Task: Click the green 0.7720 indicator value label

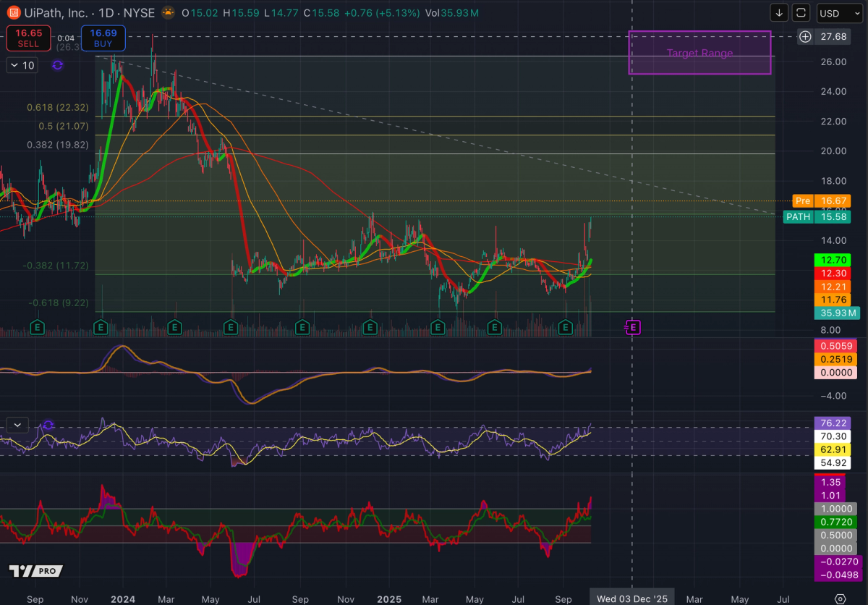Action: [835, 522]
